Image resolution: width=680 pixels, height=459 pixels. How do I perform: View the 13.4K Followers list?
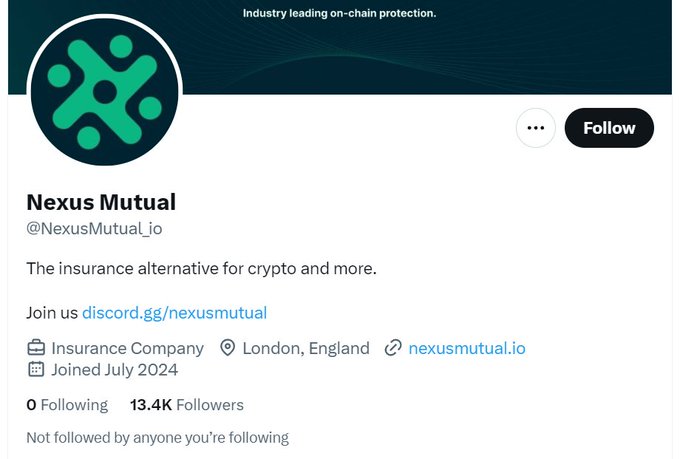coord(187,405)
